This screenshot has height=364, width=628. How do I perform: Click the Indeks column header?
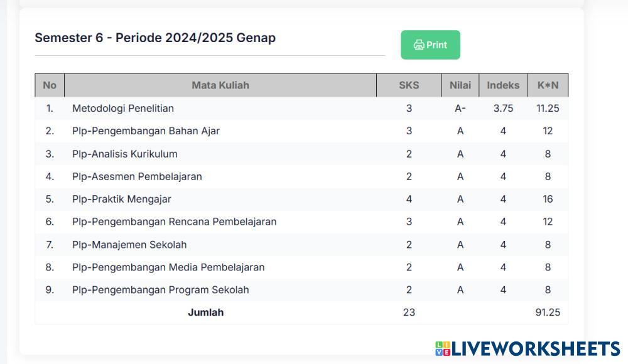(x=503, y=85)
